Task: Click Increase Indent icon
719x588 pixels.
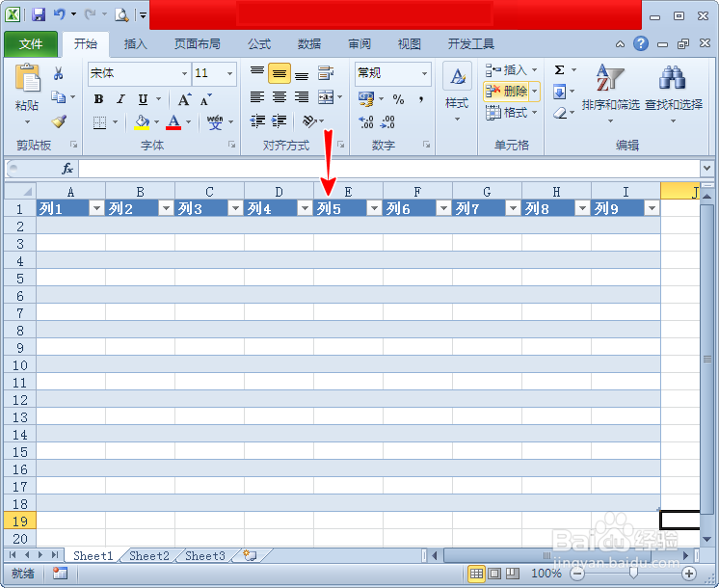Action: 279,121
